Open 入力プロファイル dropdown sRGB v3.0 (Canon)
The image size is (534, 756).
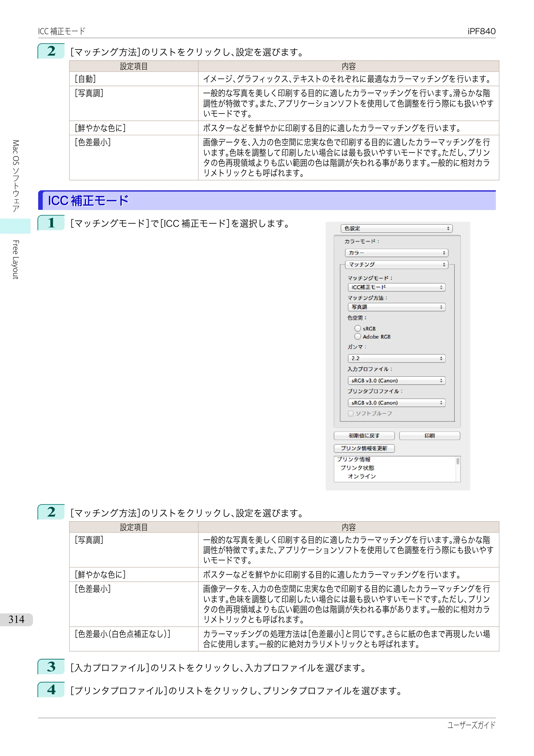coord(396,380)
